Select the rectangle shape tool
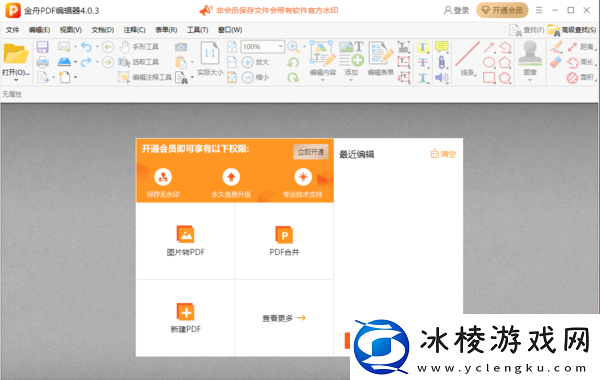Screen dimensions: 600x380 489,78
